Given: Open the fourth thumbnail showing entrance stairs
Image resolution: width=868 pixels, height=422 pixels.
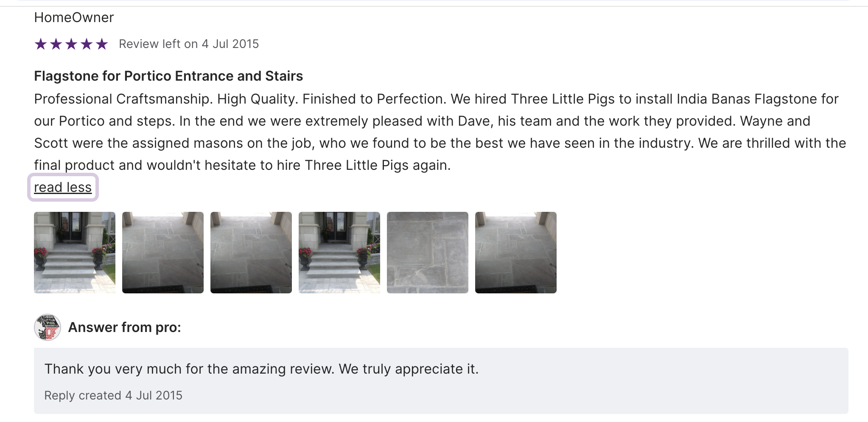Looking at the screenshot, I should (339, 253).
